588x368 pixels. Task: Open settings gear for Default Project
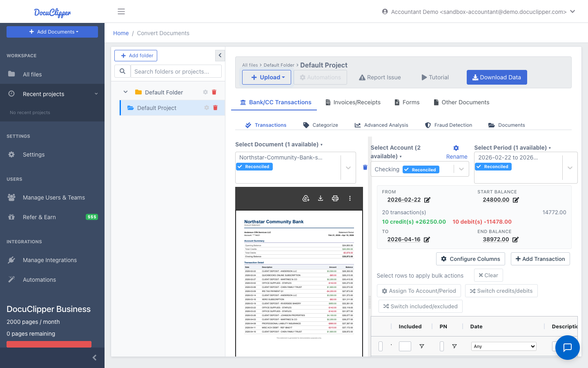tap(207, 108)
